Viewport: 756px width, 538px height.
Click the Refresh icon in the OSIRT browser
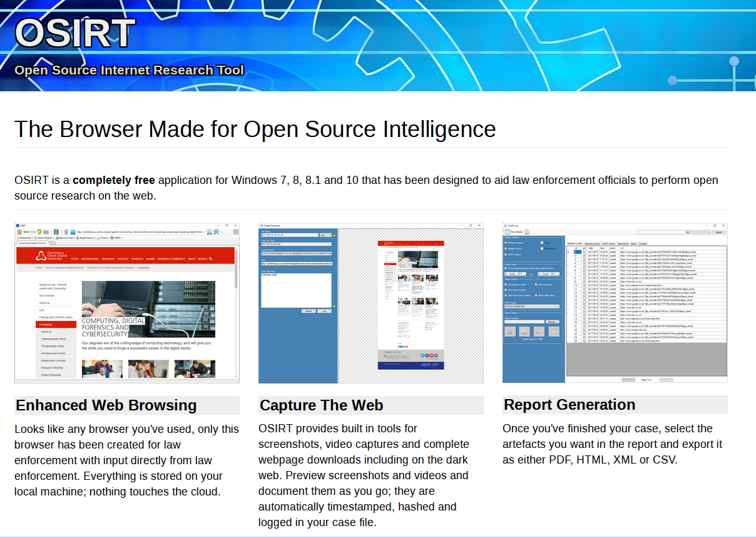[x=39, y=231]
